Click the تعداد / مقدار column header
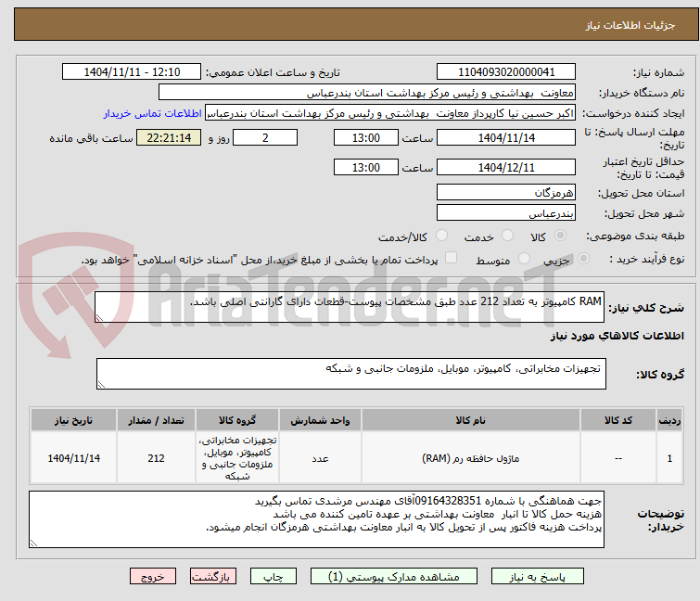The width and height of the screenshot is (700, 601). [x=156, y=420]
